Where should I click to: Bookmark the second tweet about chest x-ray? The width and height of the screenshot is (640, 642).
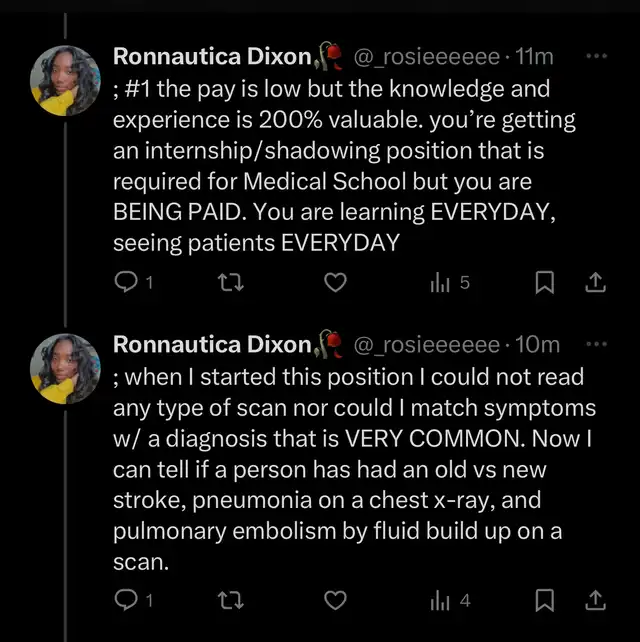[x=545, y=601]
